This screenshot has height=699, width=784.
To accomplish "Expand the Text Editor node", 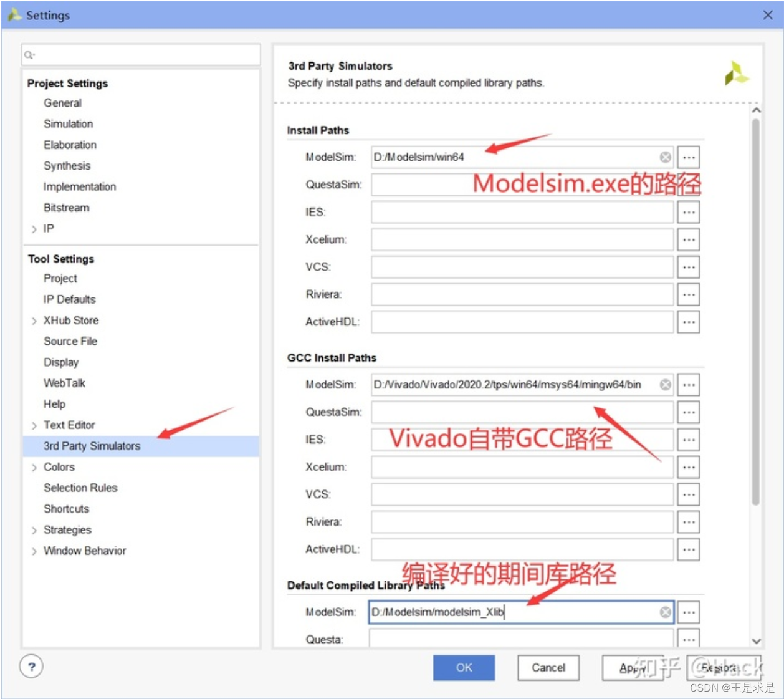I will 34,425.
